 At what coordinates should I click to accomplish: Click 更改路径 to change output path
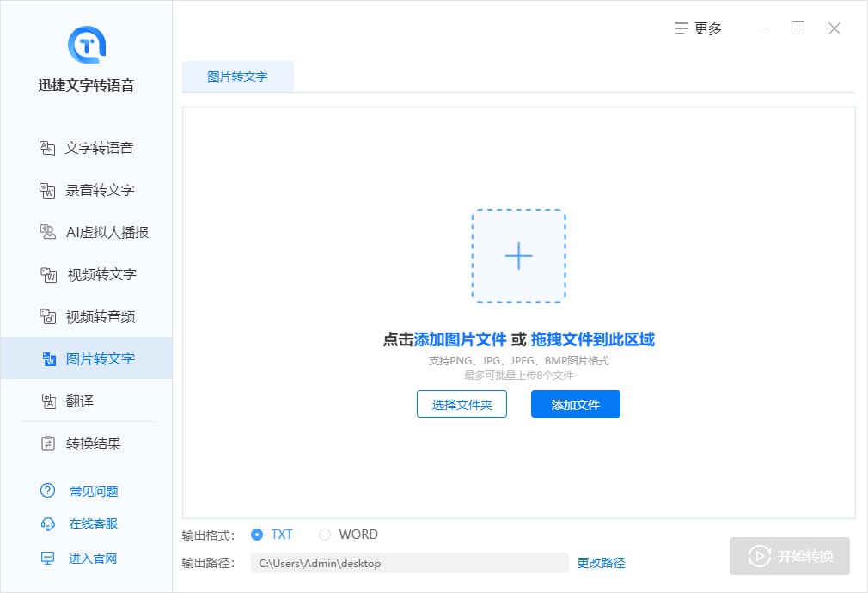(600, 563)
